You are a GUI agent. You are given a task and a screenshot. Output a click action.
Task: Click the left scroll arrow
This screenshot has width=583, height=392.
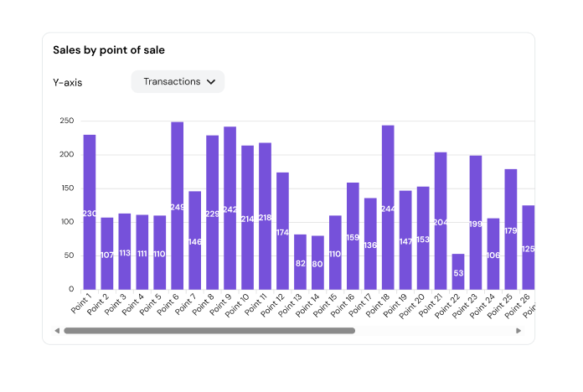point(57,331)
